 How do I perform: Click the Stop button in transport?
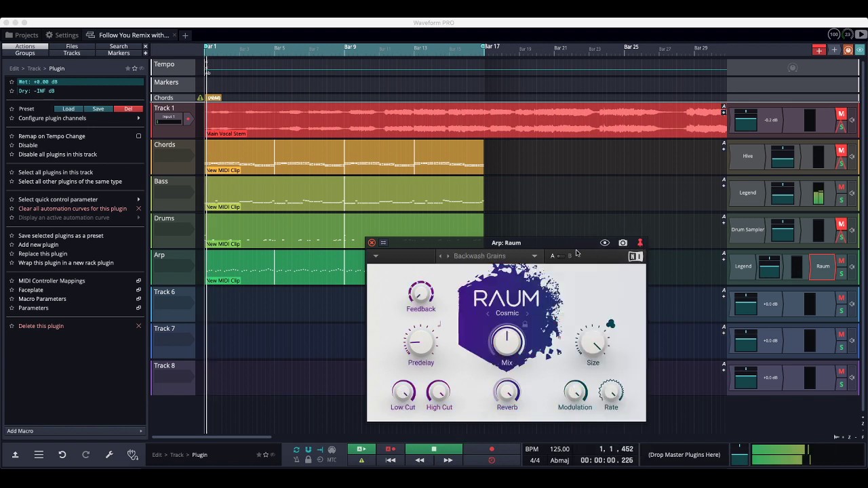click(x=434, y=449)
